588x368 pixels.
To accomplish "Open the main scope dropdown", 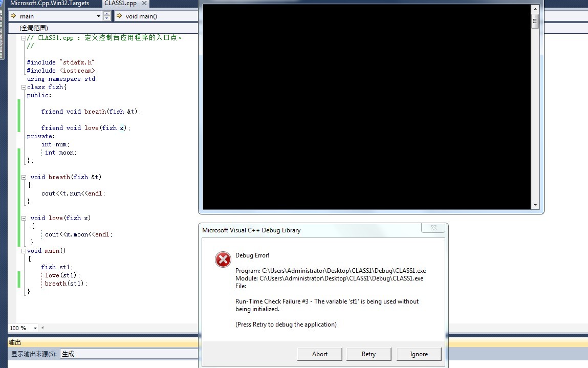I will pos(99,16).
